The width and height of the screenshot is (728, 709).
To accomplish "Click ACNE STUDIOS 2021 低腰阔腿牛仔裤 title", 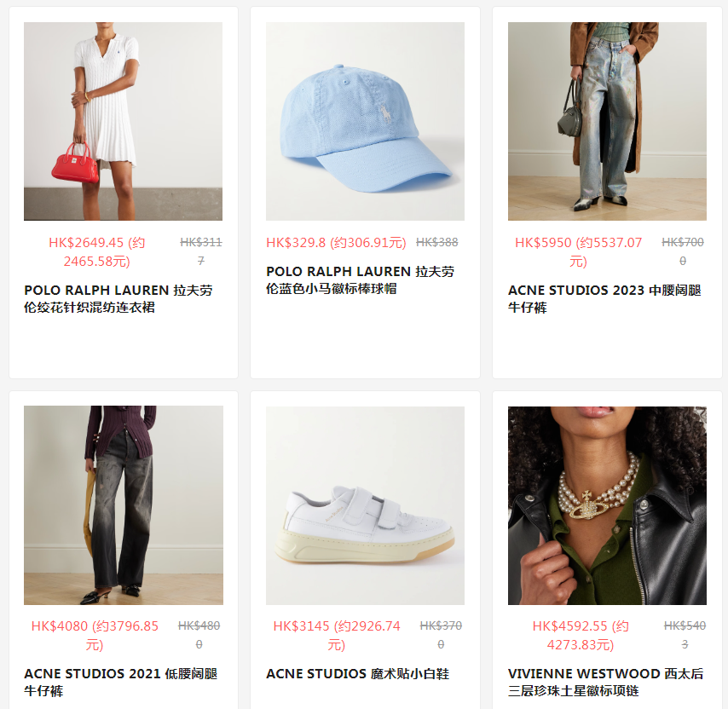I will tap(121, 682).
